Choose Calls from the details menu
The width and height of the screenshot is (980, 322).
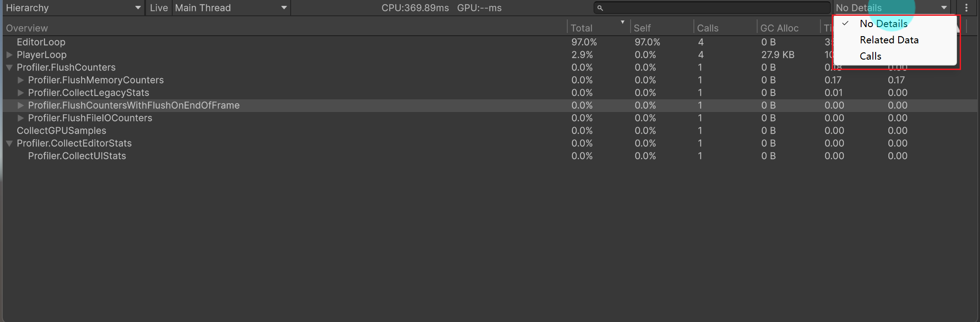[x=870, y=56]
